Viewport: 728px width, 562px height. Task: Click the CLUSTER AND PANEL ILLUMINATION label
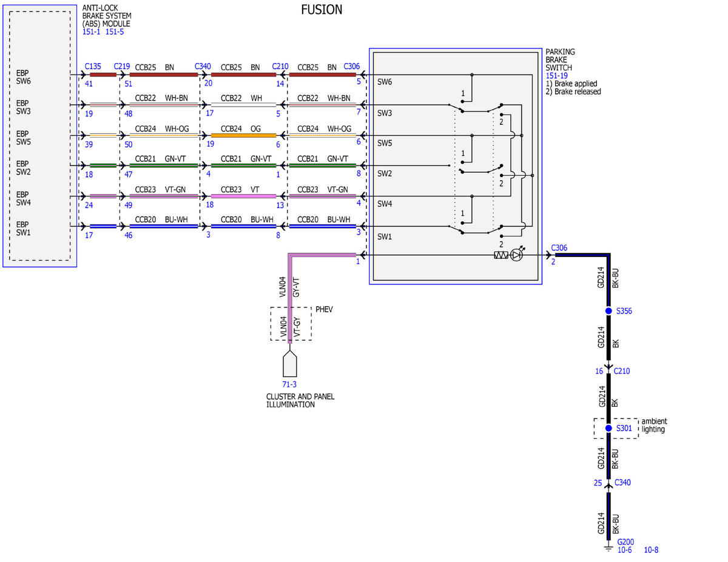[300, 400]
